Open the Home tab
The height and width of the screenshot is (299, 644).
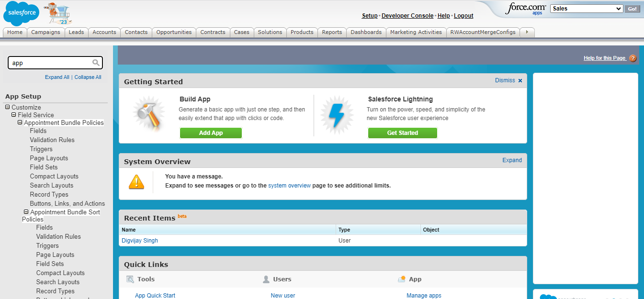click(15, 32)
